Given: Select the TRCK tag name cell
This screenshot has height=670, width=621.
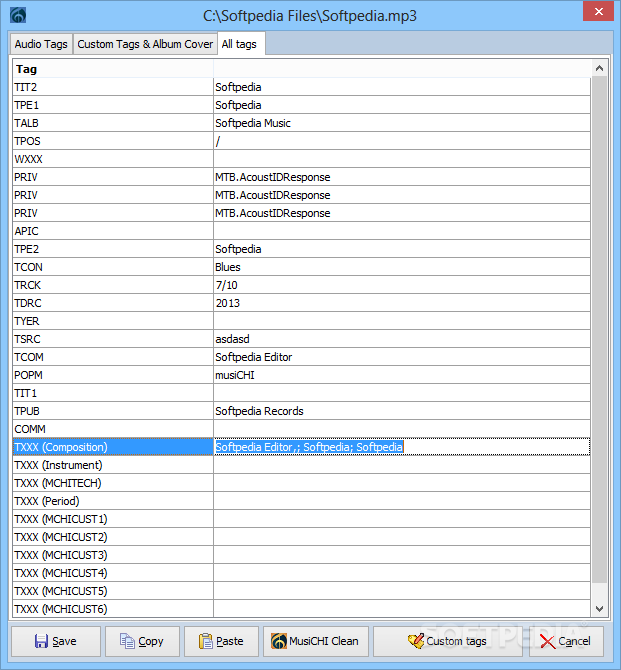Looking at the screenshot, I should click(x=113, y=285).
